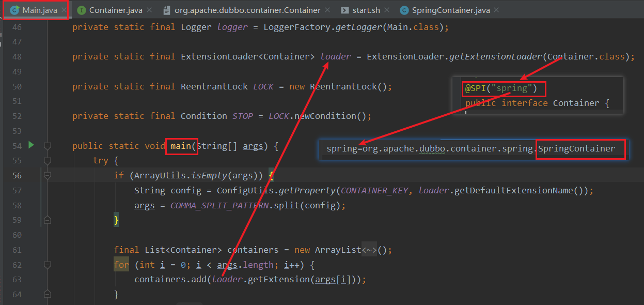
Task: Click the getExtensionLoader method call
Action: click(496, 56)
